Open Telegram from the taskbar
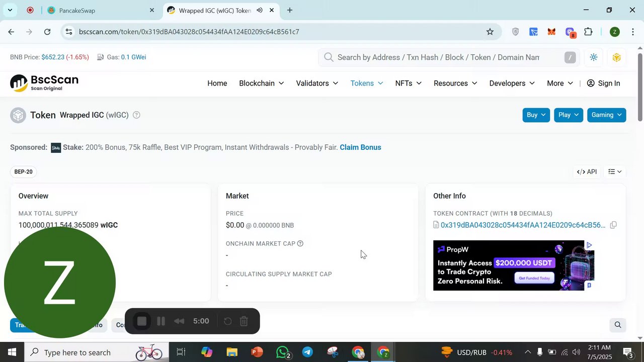The image size is (644, 362). 307,352
